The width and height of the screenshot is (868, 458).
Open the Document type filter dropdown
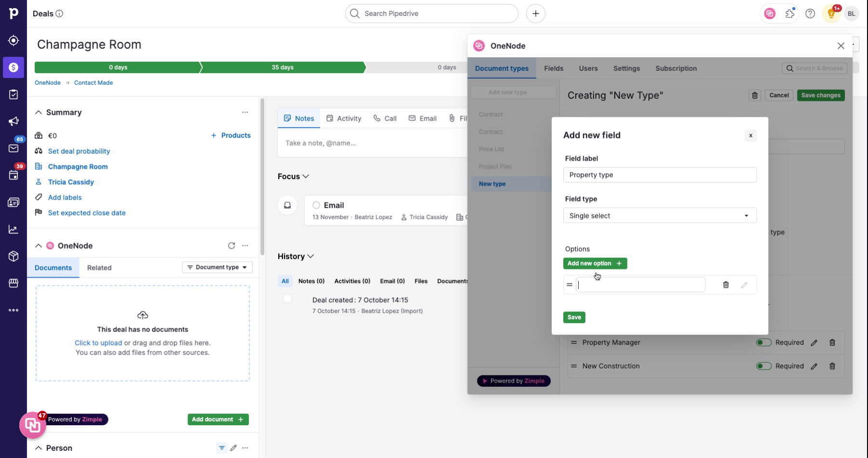[217, 267]
